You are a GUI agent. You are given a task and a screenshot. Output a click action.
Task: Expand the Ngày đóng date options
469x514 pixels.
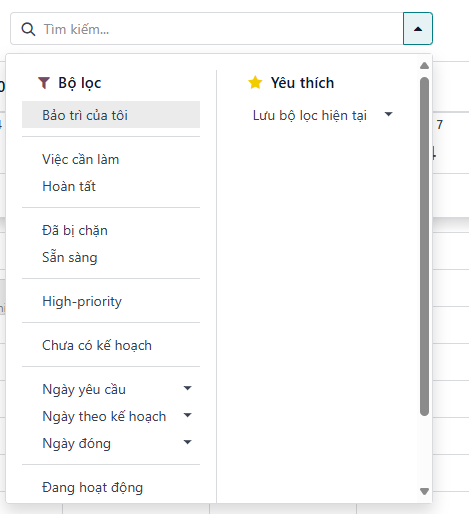click(x=111, y=443)
